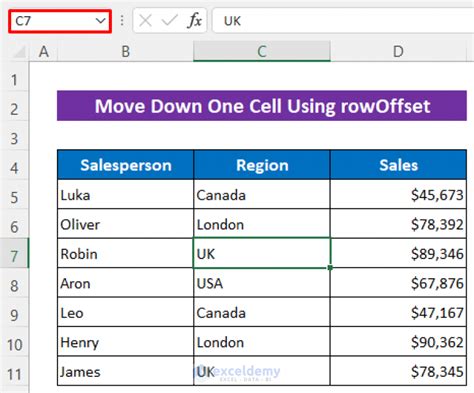Viewport: 474px width, 393px height.
Task: Open Insert Function with the fx icon
Action: [x=195, y=21]
